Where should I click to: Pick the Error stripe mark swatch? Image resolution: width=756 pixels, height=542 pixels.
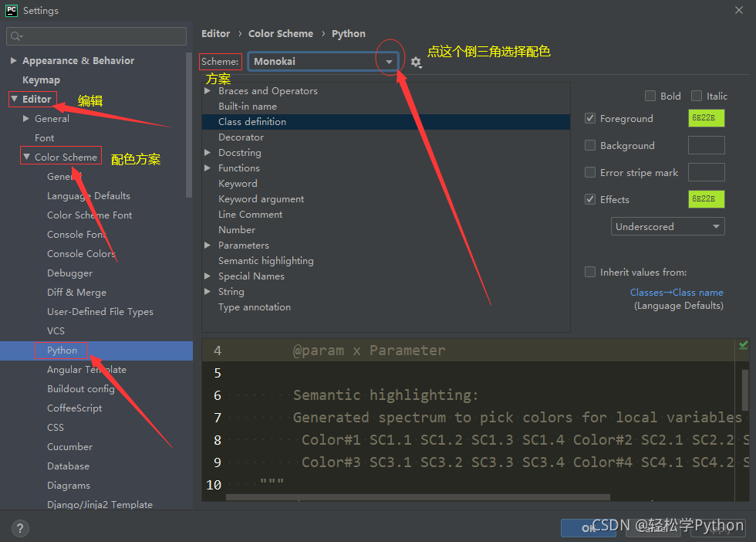(x=707, y=172)
